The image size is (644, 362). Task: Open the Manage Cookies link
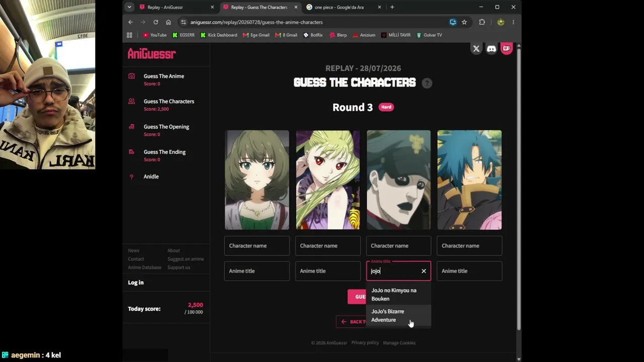coord(399,343)
